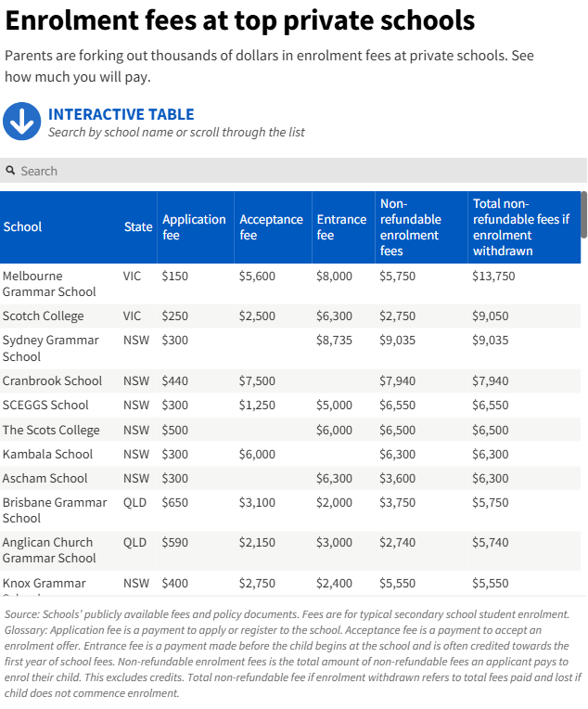Image resolution: width=588 pixels, height=709 pixels.
Task: Sort by Acceptance fee header
Action: [x=271, y=227]
